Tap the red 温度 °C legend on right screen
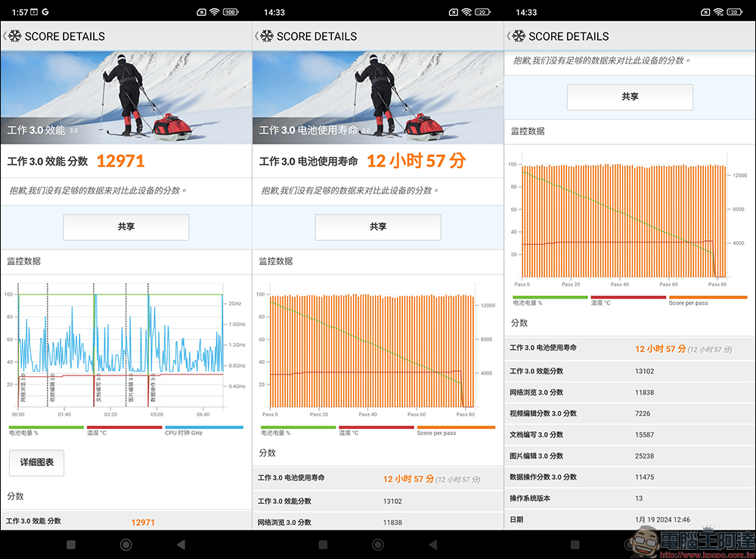Viewport: 756px width, 559px height. click(x=628, y=300)
